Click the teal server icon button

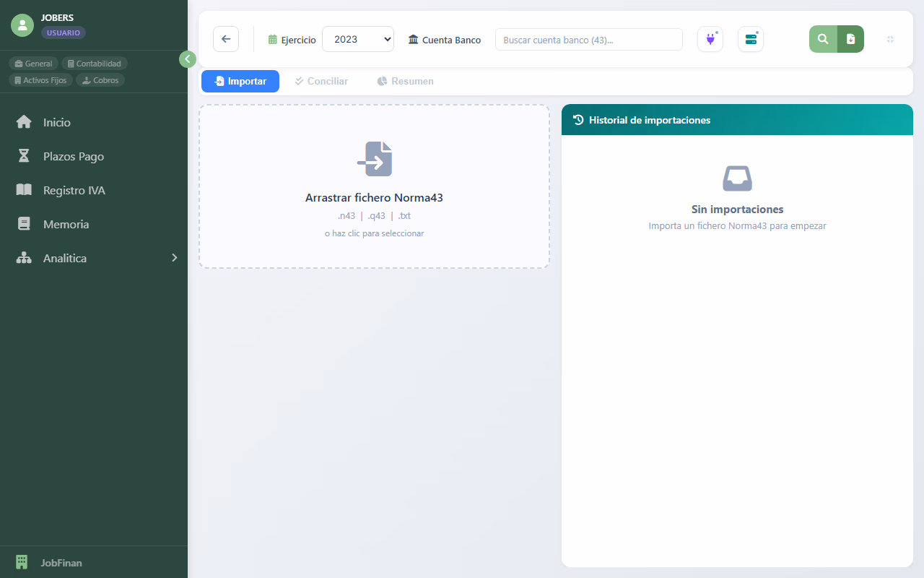click(751, 39)
